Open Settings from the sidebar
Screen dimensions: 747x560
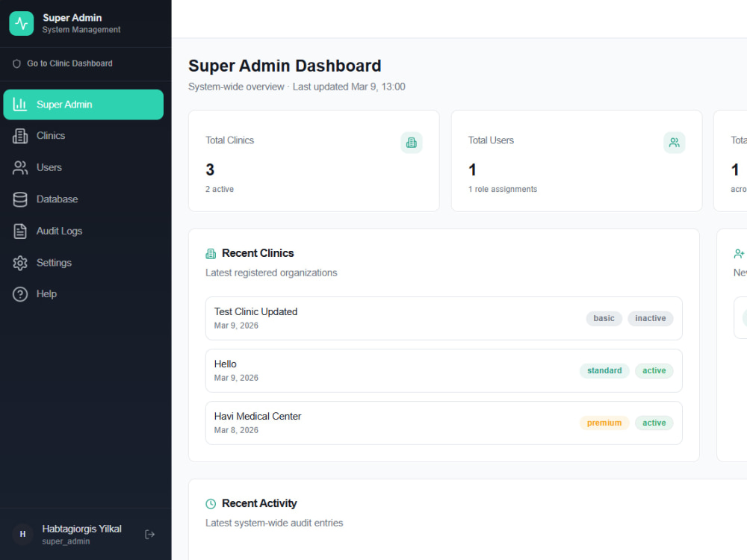click(84, 263)
